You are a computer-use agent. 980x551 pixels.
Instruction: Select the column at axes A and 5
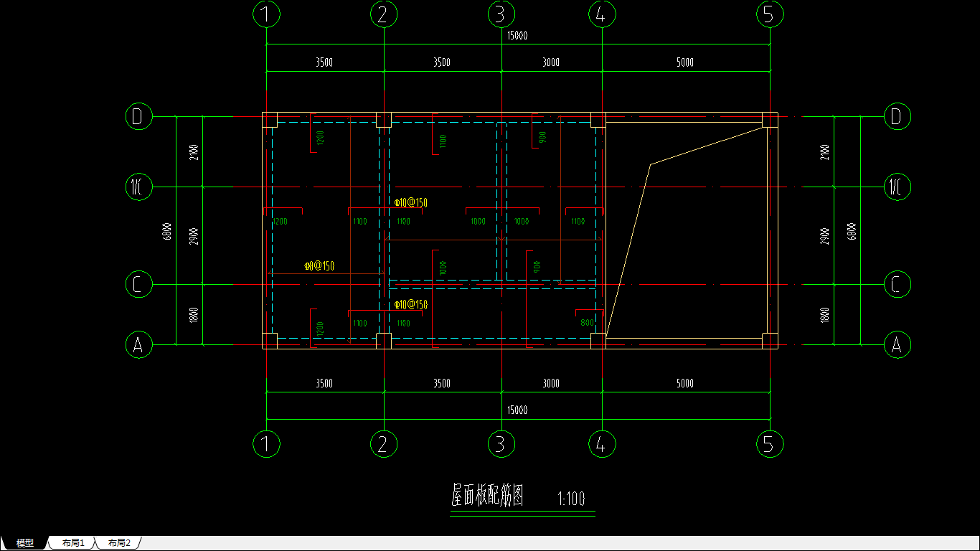click(x=770, y=341)
